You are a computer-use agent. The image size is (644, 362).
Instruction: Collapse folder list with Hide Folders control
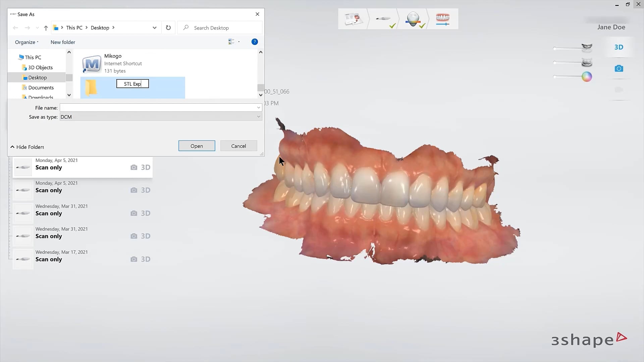pyautogui.click(x=27, y=147)
